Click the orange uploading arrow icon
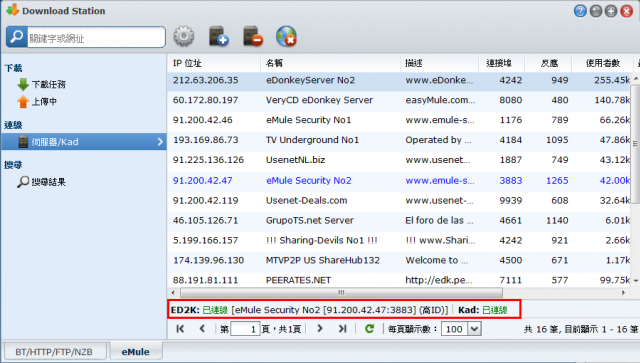Image resolution: width=640 pixels, height=363 pixels. (23, 101)
